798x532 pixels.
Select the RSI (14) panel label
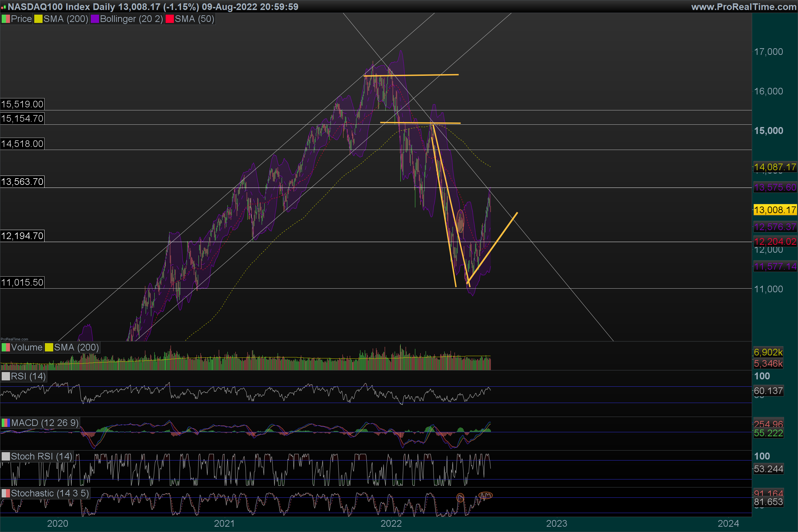click(x=28, y=376)
